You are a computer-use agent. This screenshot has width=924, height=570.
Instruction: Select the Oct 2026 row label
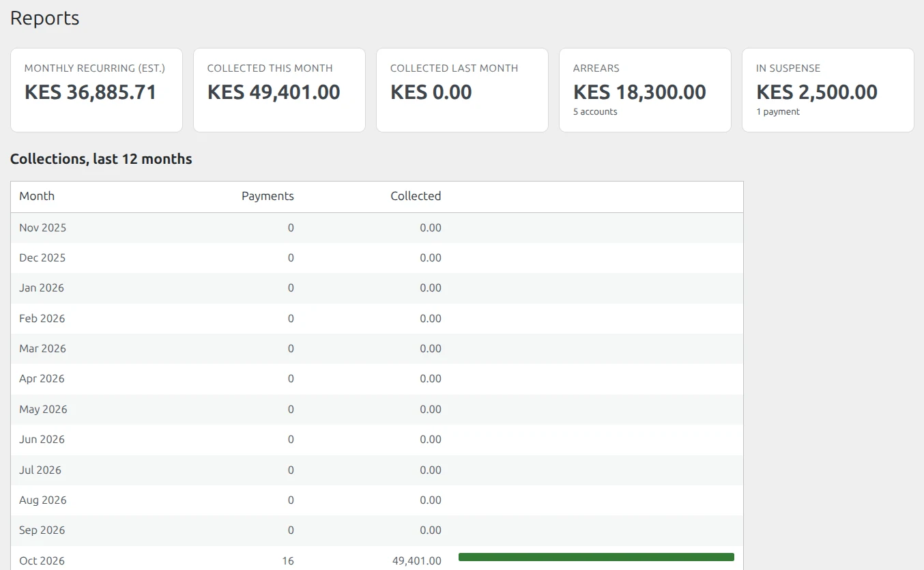42,561
